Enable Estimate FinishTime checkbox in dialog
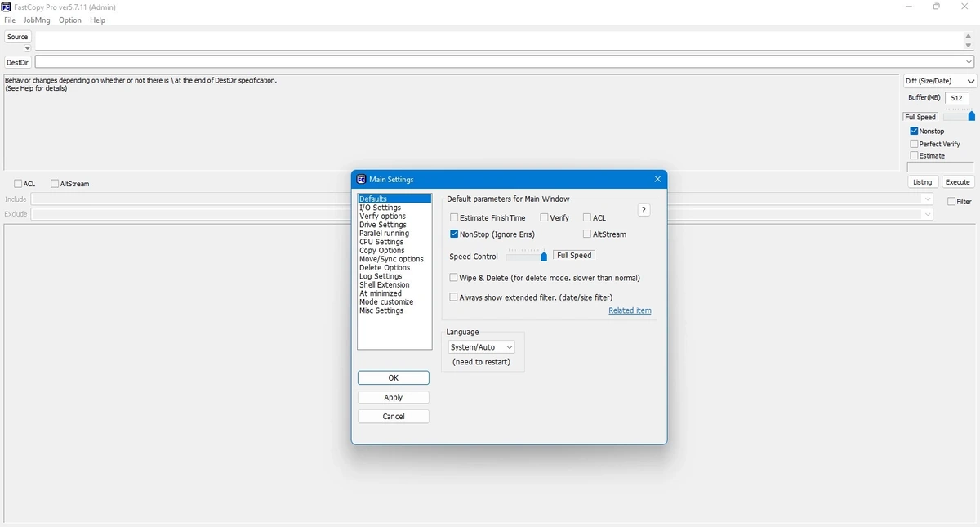Screen dimensions: 980x527 (x=454, y=218)
